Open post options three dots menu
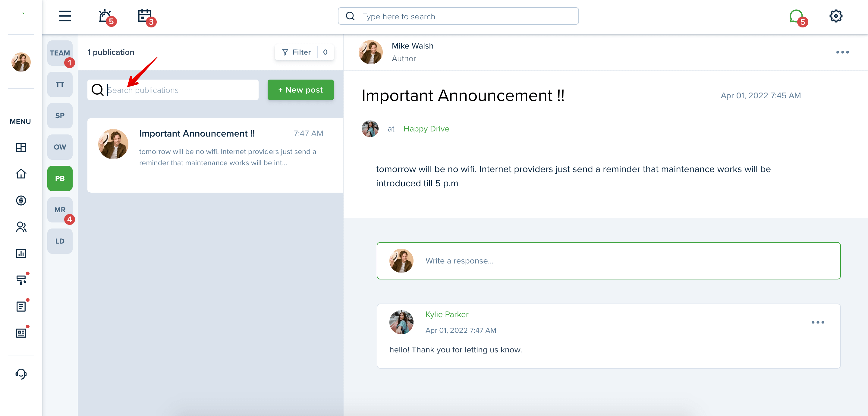 pos(842,52)
